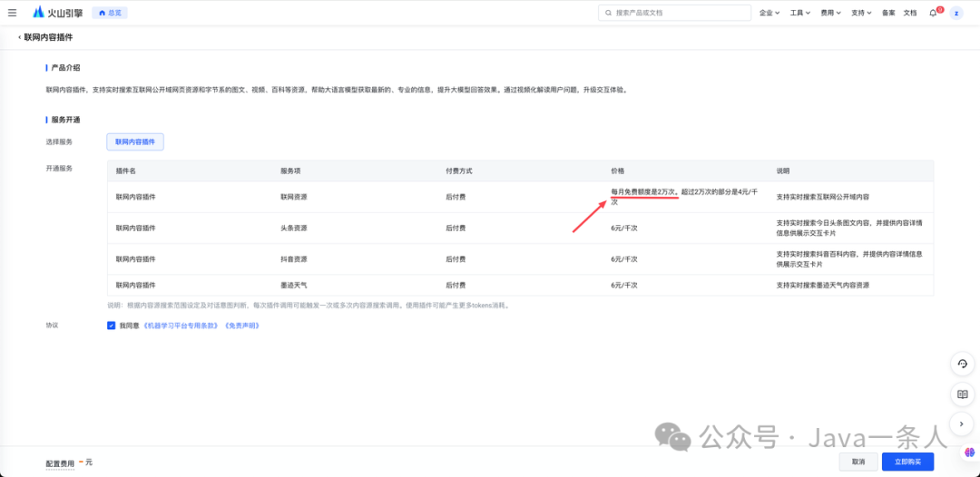Click the 墨迹天气 service cell
Screen dimensions: 980x477
pos(294,286)
